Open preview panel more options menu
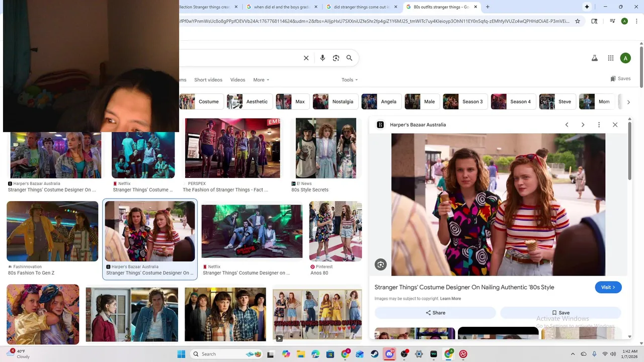The image size is (644, 362). 599,125
